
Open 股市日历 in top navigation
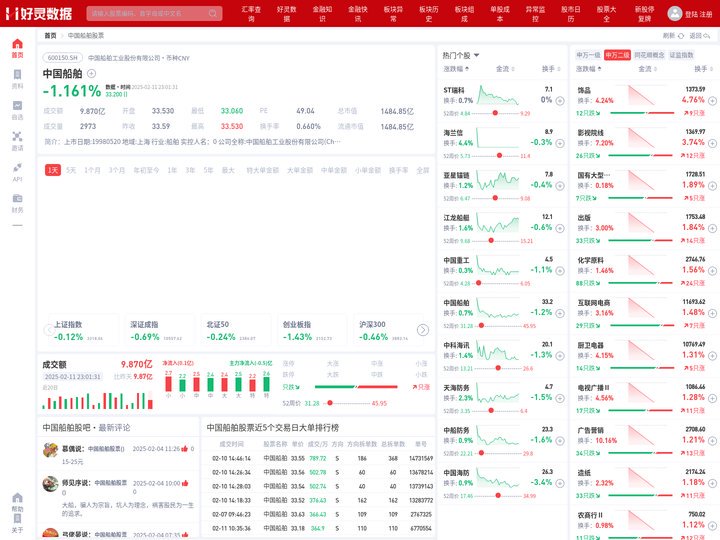pos(571,14)
